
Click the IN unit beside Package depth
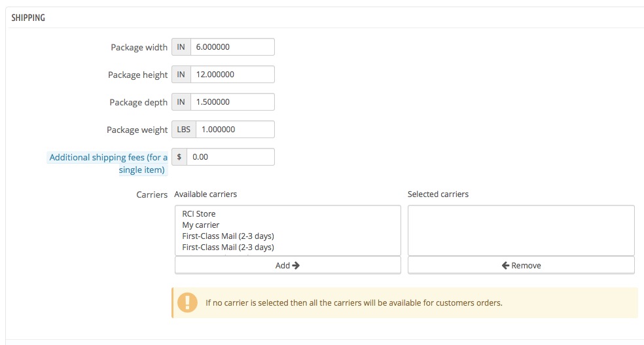[181, 102]
